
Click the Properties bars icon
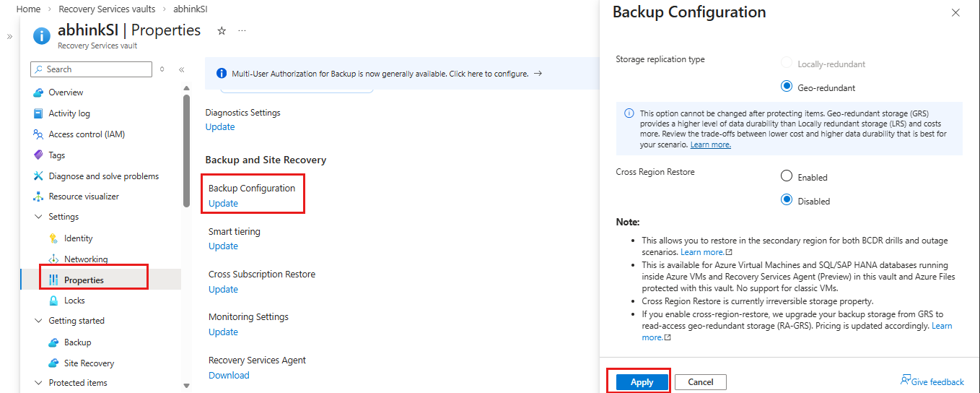[x=53, y=280]
